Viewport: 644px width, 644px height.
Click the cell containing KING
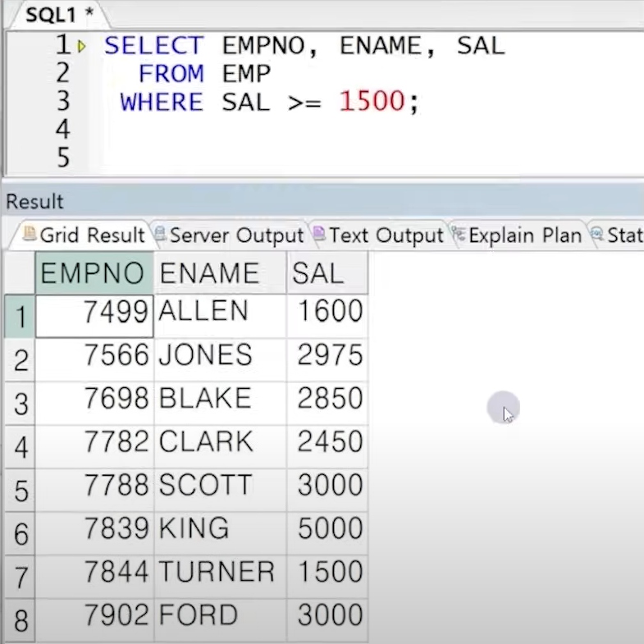tap(220, 534)
